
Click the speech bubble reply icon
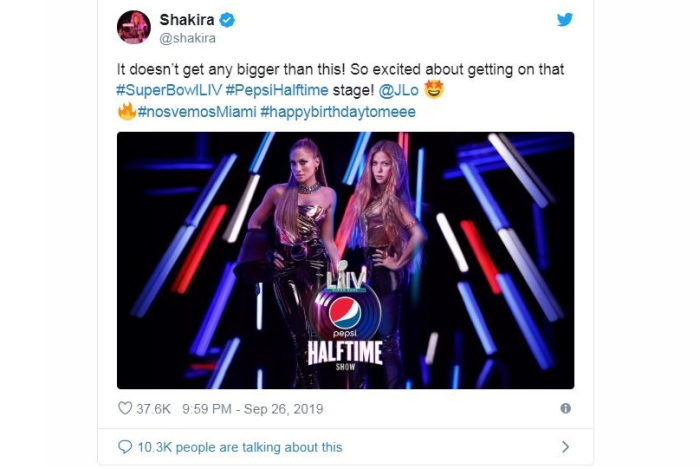pyautogui.click(x=125, y=447)
